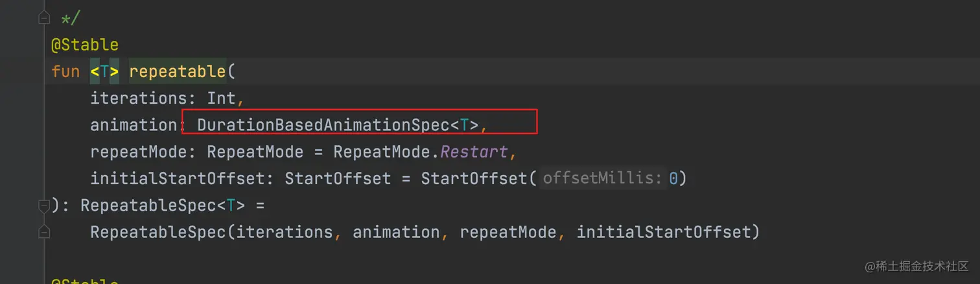The width and height of the screenshot is (980, 284).
Task: Click the @Stable annotation above fun
Action: tap(85, 45)
